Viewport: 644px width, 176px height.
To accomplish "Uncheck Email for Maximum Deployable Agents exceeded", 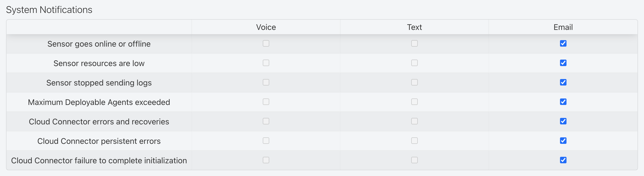I will tap(563, 102).
